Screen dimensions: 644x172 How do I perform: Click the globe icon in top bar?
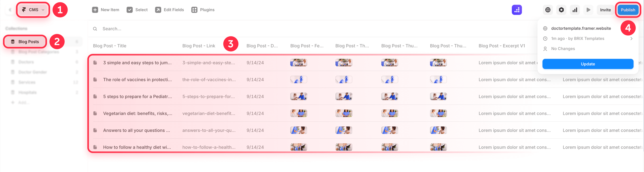548,10
